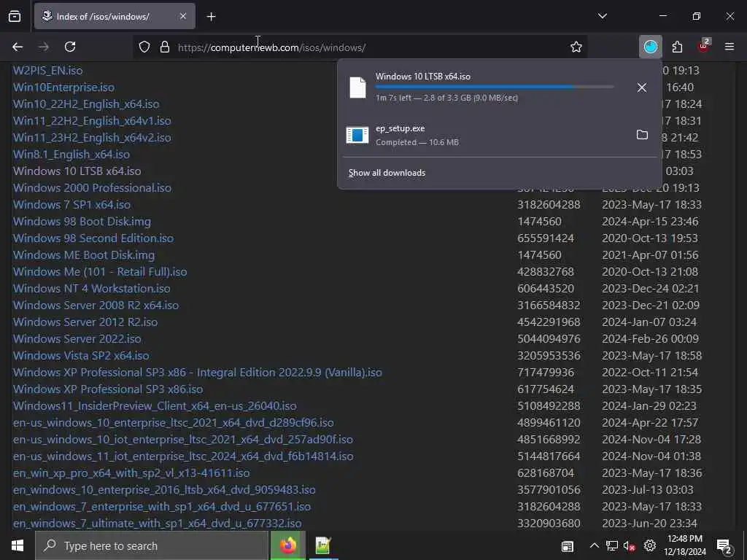Download XP Integral Edition (Vanilla) iso
The height and width of the screenshot is (560, 747).
tap(197, 373)
